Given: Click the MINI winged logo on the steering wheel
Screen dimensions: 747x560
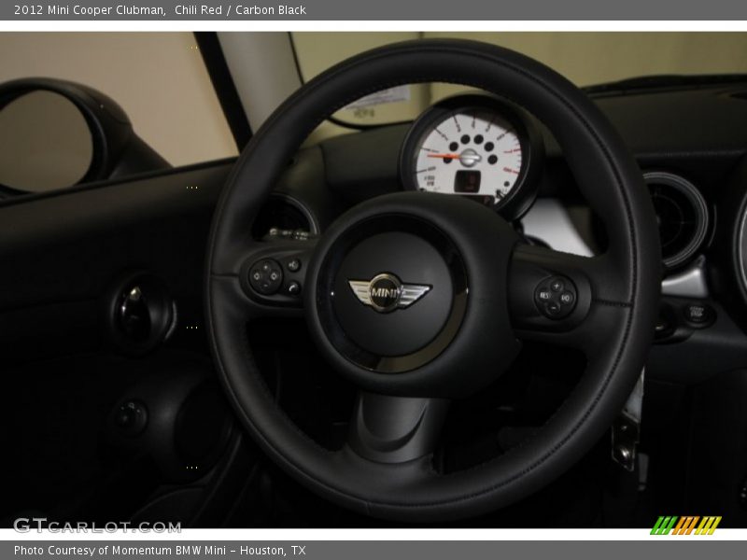Looking at the screenshot, I should (x=389, y=292).
